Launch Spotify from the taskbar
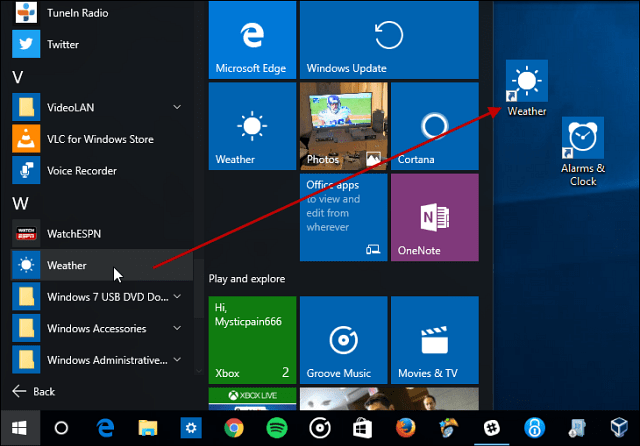The image size is (640, 446). tap(277, 428)
